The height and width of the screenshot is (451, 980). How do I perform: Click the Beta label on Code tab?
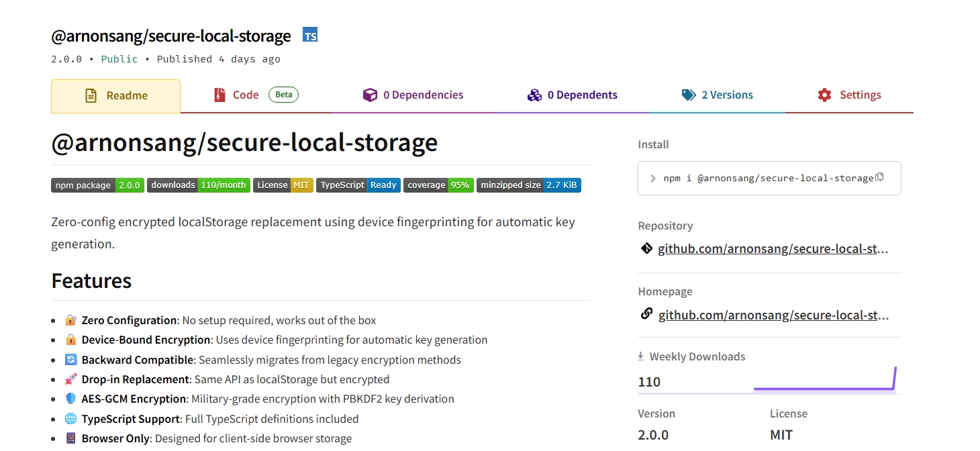[x=284, y=95]
